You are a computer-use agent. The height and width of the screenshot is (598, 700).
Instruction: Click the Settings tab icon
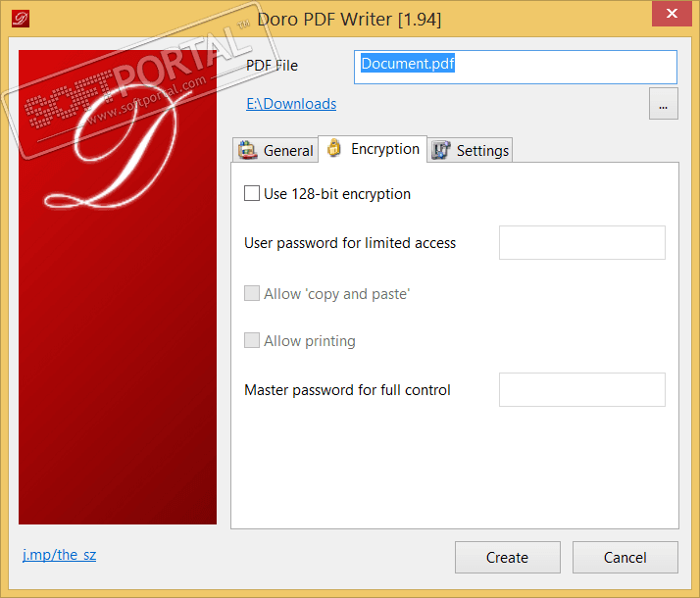tap(440, 150)
